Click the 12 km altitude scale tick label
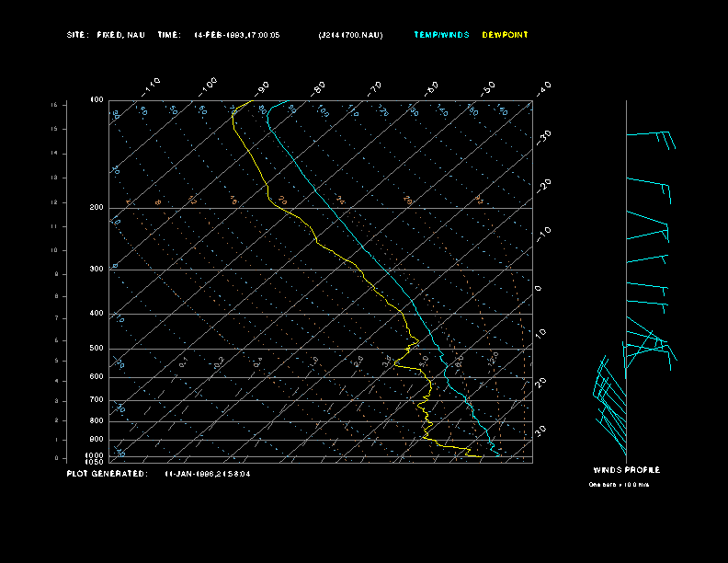The width and height of the screenshot is (728, 563). click(x=54, y=202)
